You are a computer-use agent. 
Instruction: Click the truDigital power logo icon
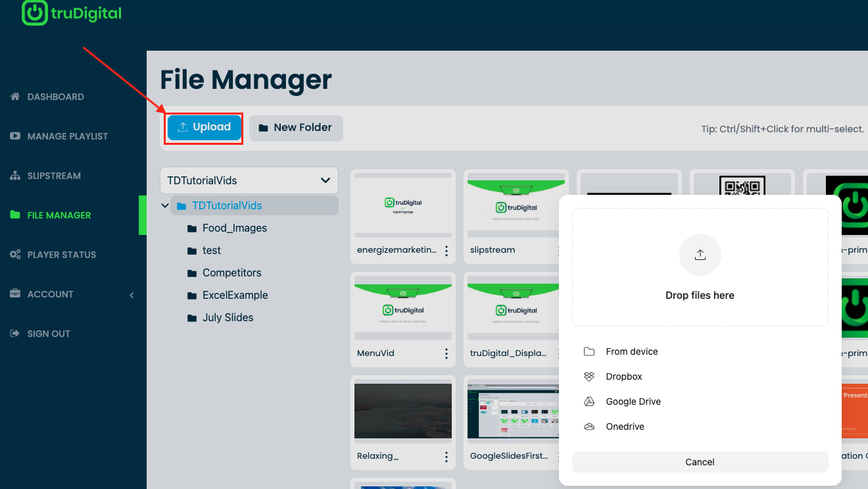[x=34, y=13]
